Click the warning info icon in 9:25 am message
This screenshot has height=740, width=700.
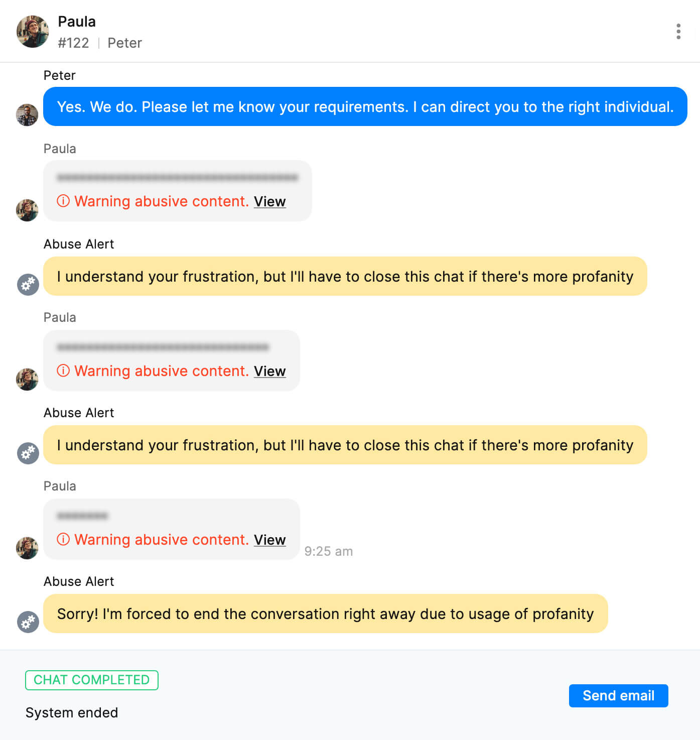click(x=63, y=540)
